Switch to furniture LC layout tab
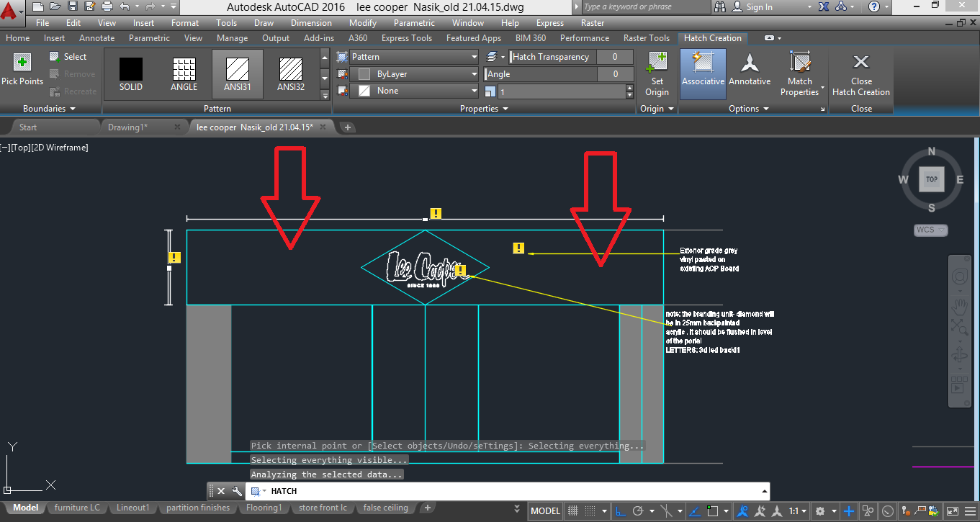Viewport: 980px width, 522px height. coord(77,508)
